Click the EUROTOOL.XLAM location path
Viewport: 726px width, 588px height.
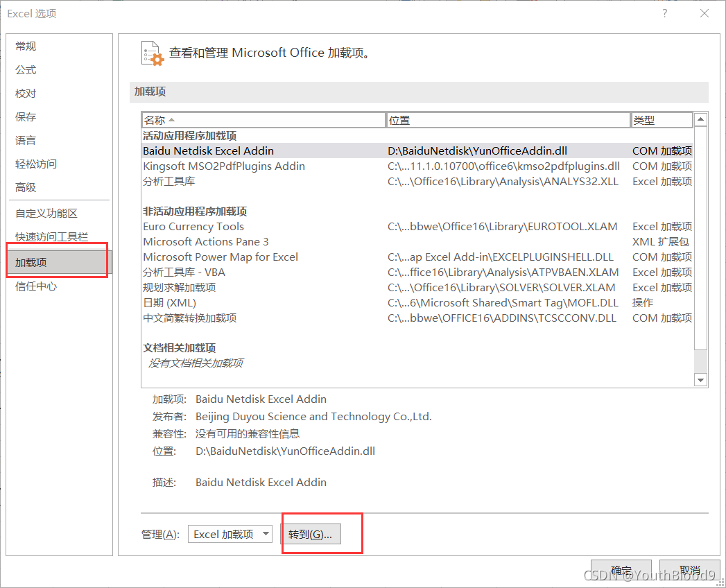(x=502, y=227)
